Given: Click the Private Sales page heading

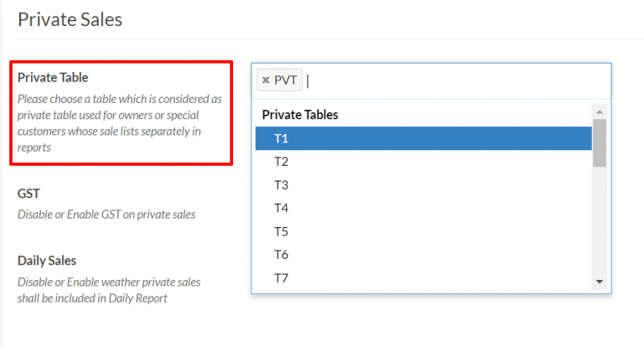Looking at the screenshot, I should (x=70, y=19).
